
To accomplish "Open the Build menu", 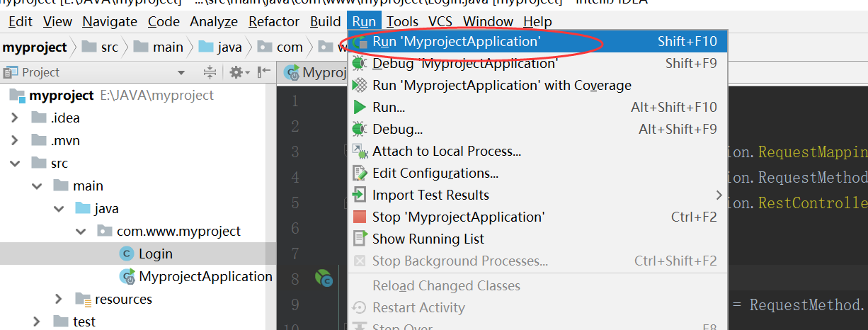I will pos(326,21).
